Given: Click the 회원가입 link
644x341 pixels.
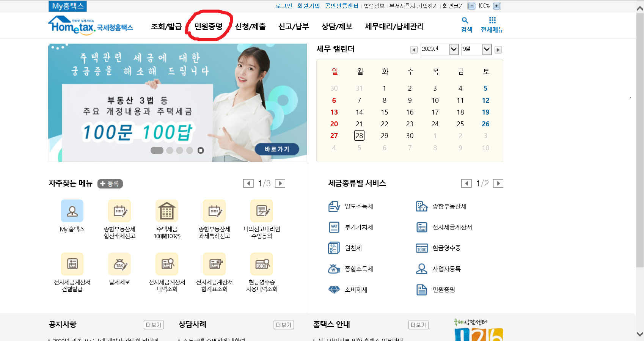Looking at the screenshot, I should [309, 6].
